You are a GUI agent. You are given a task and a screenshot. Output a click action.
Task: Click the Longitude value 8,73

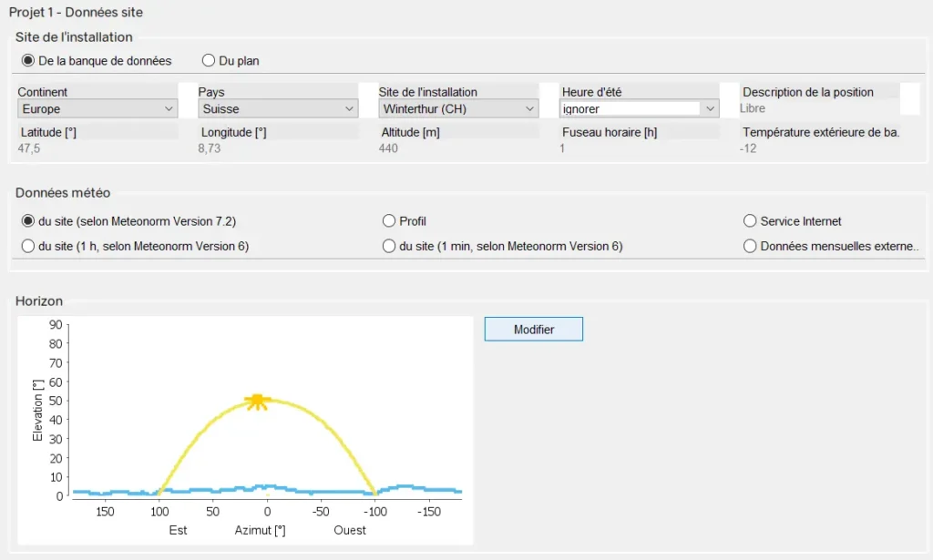(210, 148)
